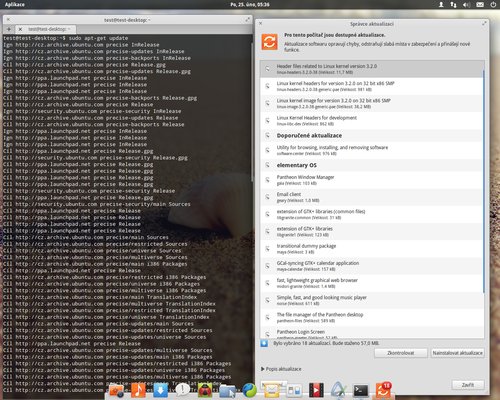
Task: Open the user account indicator in top panel
Action: pyautogui.click(x=441, y=4)
